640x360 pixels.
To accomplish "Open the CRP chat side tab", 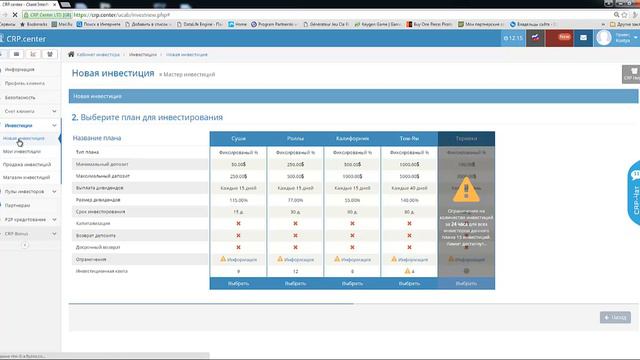I will (x=634, y=193).
